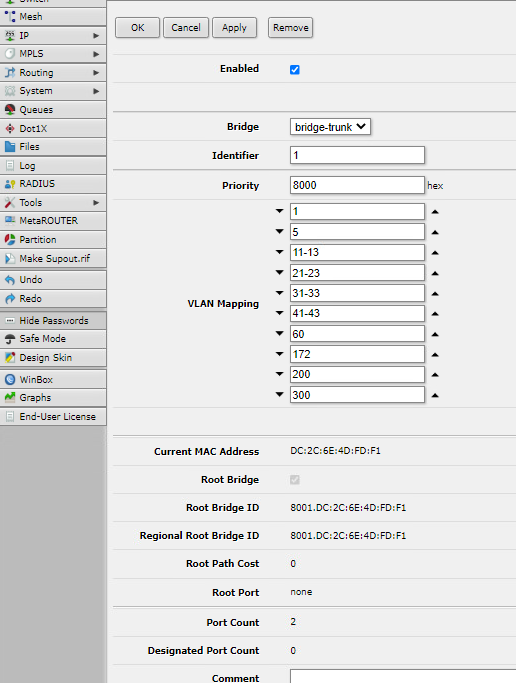The height and width of the screenshot is (683, 516).
Task: Open the Partition menu item
Action: pos(53,240)
